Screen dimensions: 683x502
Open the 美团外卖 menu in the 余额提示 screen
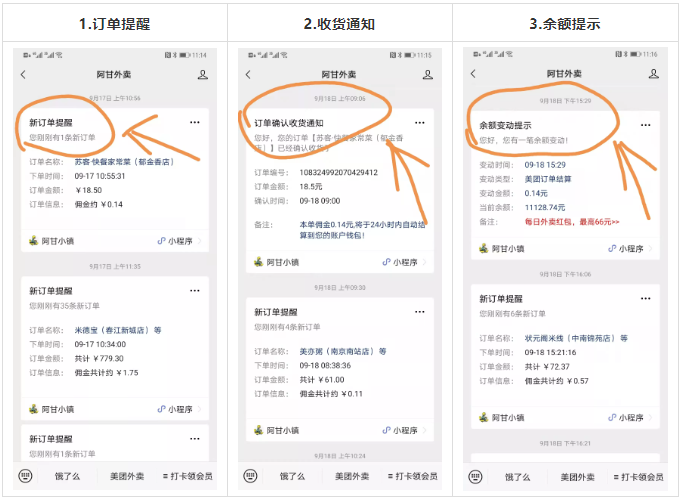pos(578,477)
